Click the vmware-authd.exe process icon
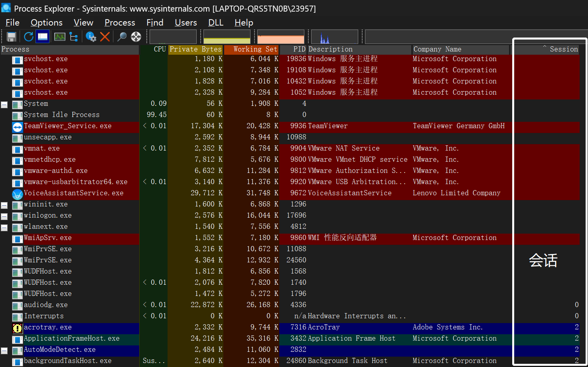The image size is (588, 367). coord(18,172)
